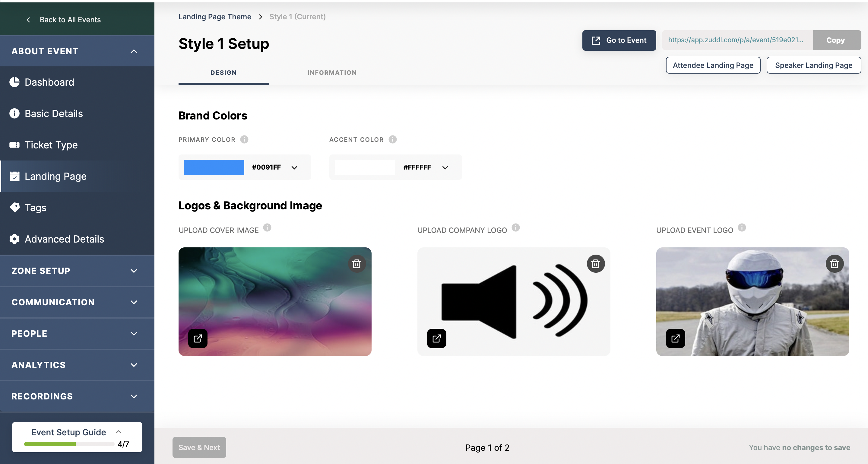Delete the uploaded cover image

[356, 263]
